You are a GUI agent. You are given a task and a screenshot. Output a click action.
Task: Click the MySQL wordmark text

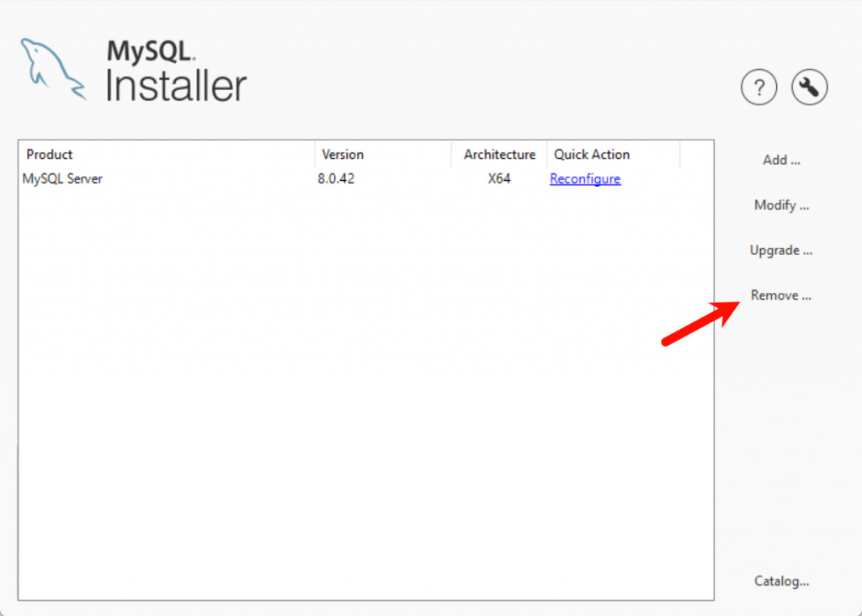tap(152, 52)
